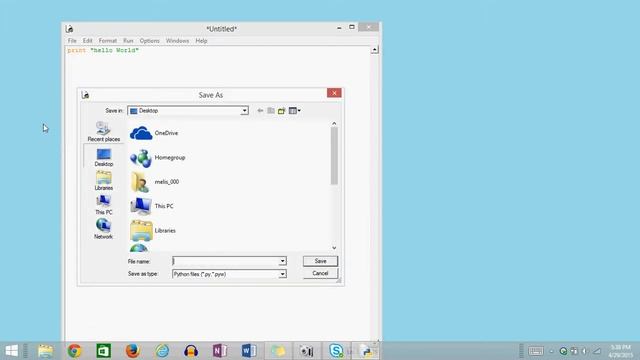Open the Windows Start button
The width and height of the screenshot is (640, 360).
(11, 351)
